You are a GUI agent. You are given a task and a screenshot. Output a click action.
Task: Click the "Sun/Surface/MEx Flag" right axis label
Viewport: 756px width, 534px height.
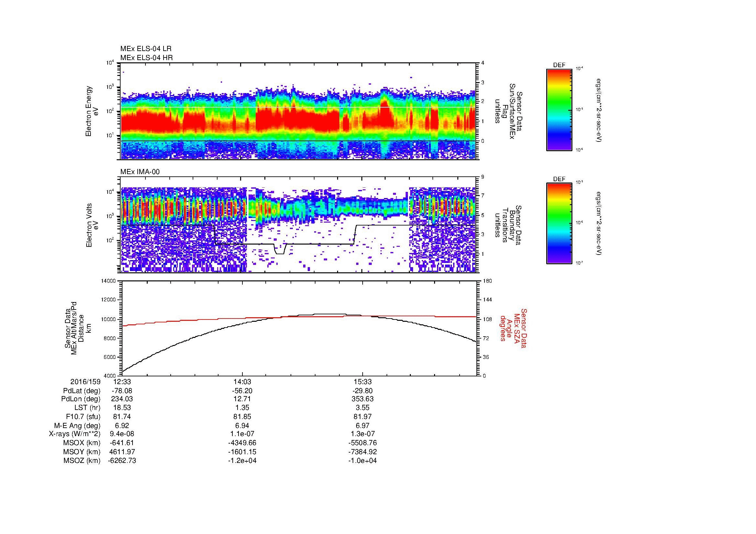click(508, 111)
